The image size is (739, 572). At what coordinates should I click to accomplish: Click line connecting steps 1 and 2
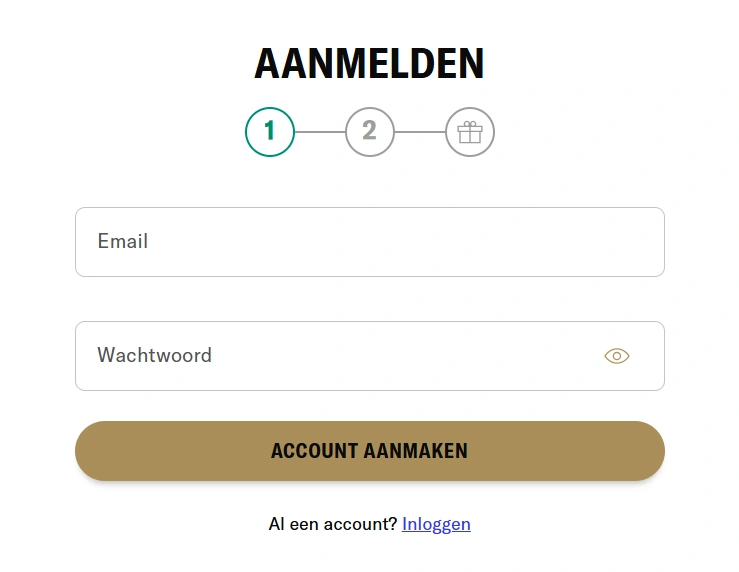320,132
